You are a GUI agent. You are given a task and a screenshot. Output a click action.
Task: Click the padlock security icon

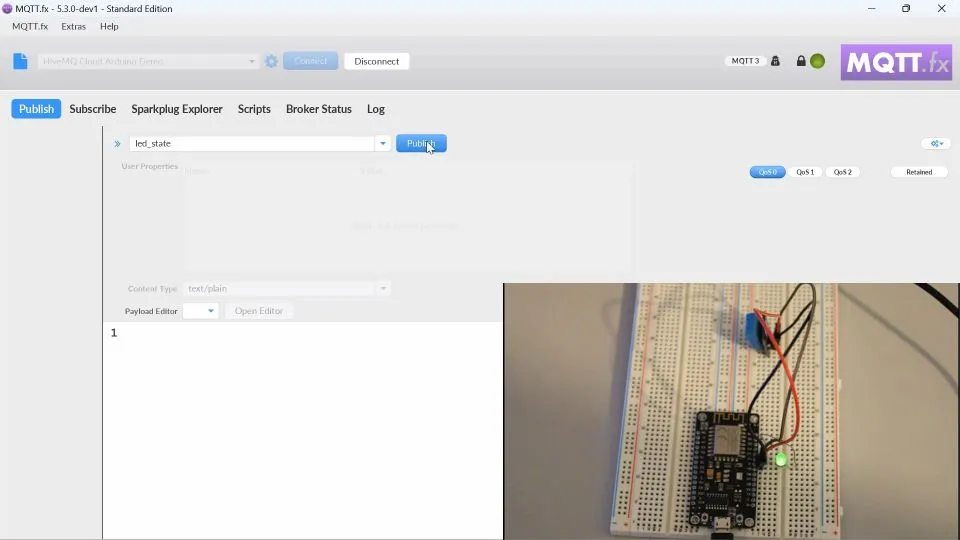click(x=801, y=61)
